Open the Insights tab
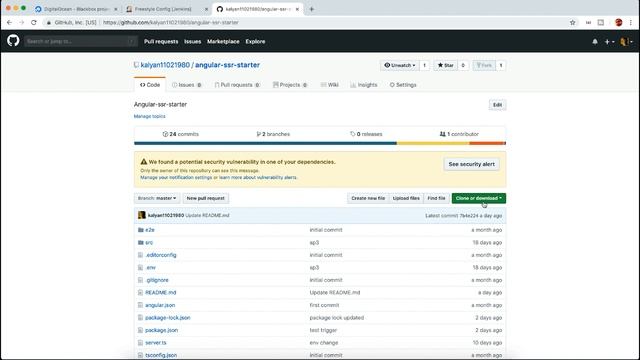This screenshot has height=360, width=640. (x=364, y=85)
